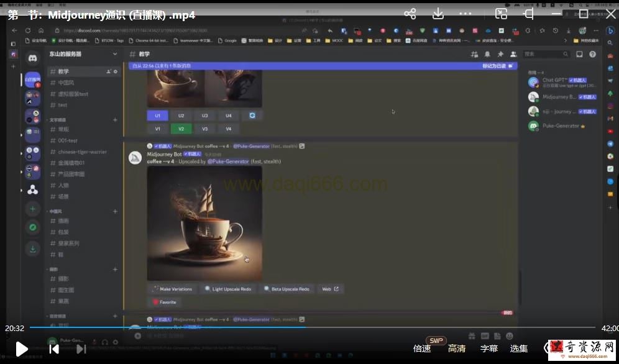Play the paused video
Image resolution: width=619 pixels, height=364 pixels.
[21, 348]
